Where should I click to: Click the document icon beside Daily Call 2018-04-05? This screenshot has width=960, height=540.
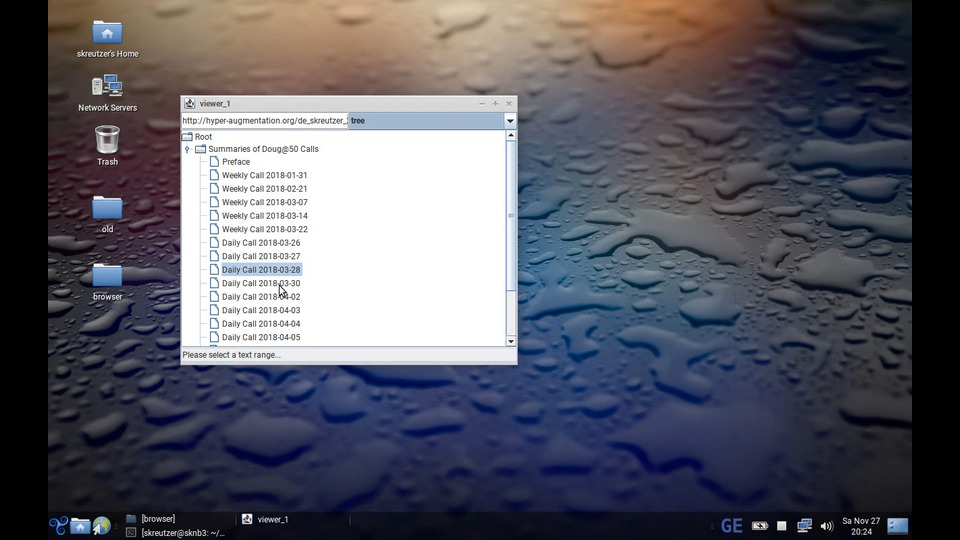click(214, 337)
